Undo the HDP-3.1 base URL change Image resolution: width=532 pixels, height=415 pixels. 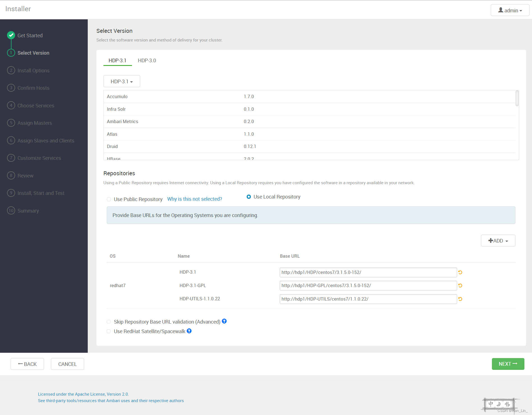click(460, 272)
